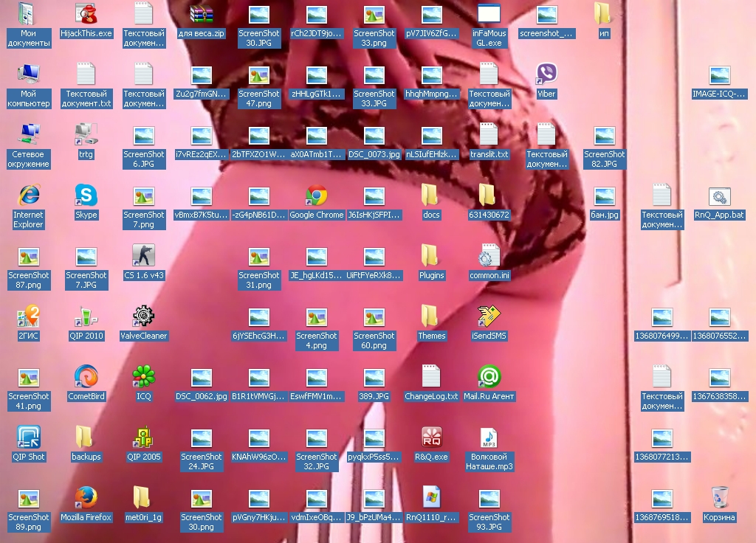This screenshot has height=543, width=756.
Task: Open the Корзина recycle bin
Action: click(x=719, y=498)
